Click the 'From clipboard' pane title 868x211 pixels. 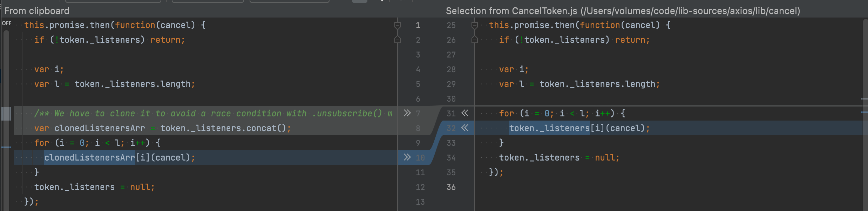(37, 11)
